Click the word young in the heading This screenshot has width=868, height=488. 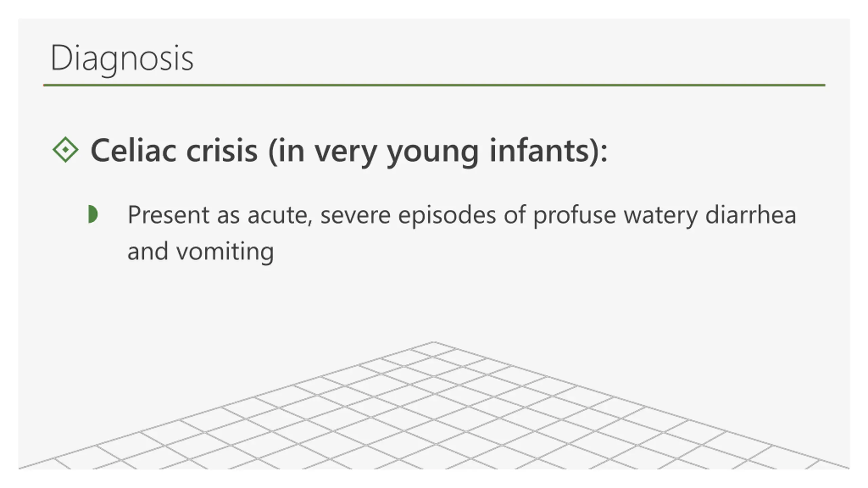tap(433, 154)
